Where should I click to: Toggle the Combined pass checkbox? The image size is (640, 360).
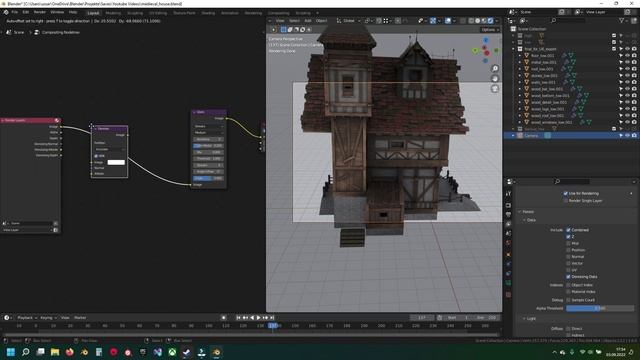[x=568, y=230]
